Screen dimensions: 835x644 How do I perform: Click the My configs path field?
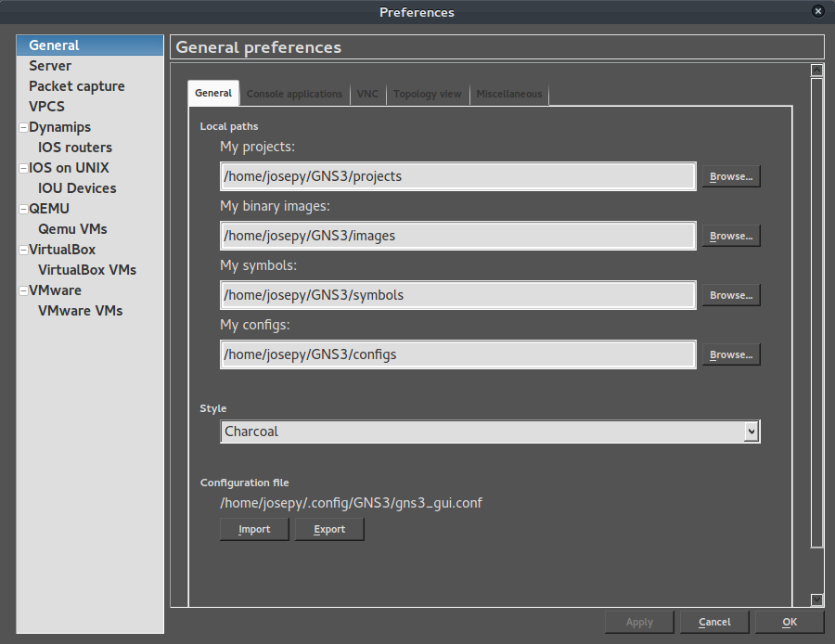pyautogui.click(x=458, y=354)
